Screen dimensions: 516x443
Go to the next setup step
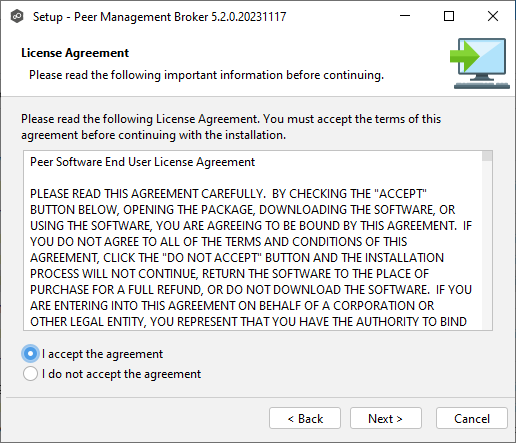coord(386,418)
